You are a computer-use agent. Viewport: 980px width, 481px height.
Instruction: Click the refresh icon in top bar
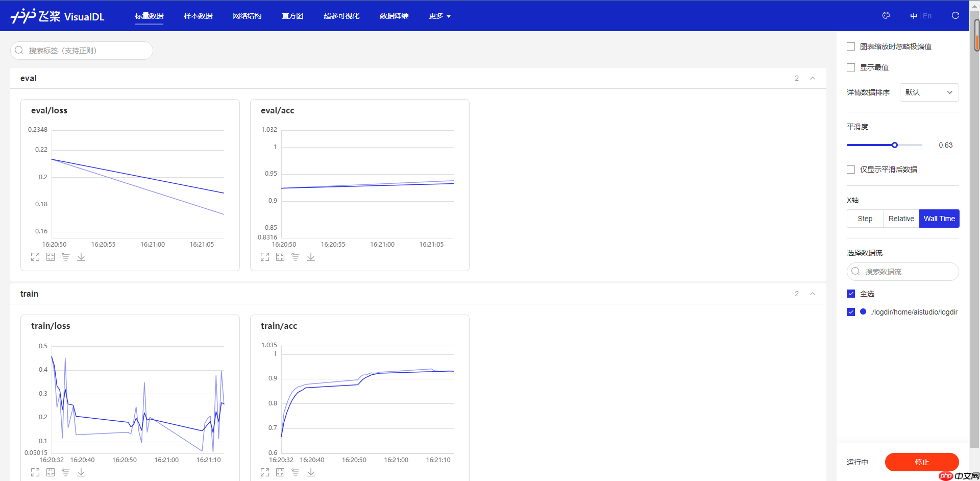(x=955, y=16)
